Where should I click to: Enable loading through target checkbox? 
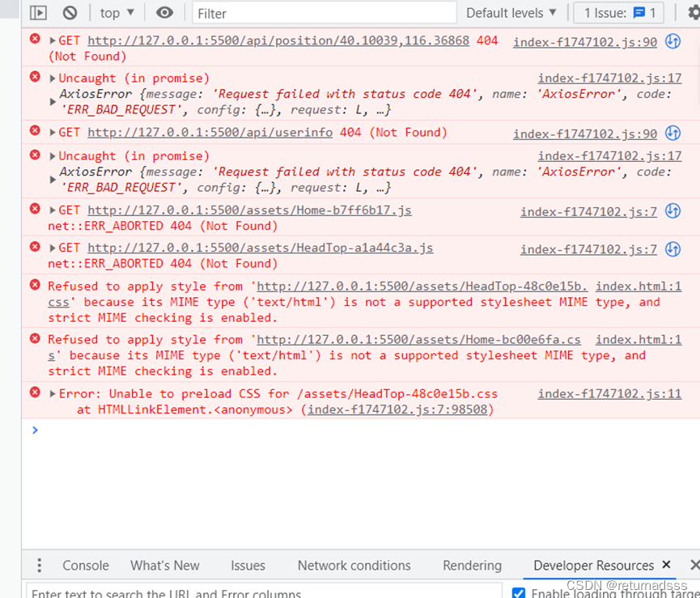pyautogui.click(x=518, y=592)
